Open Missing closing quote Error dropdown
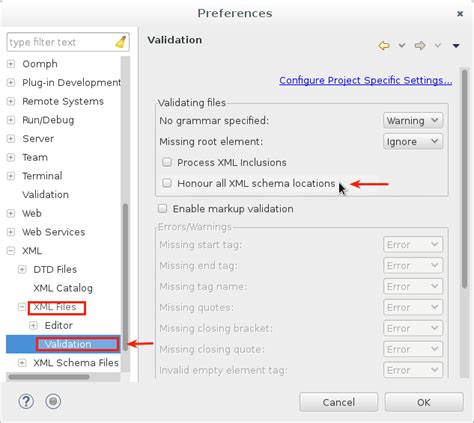Image resolution: width=474 pixels, height=423 pixels. 413,349
